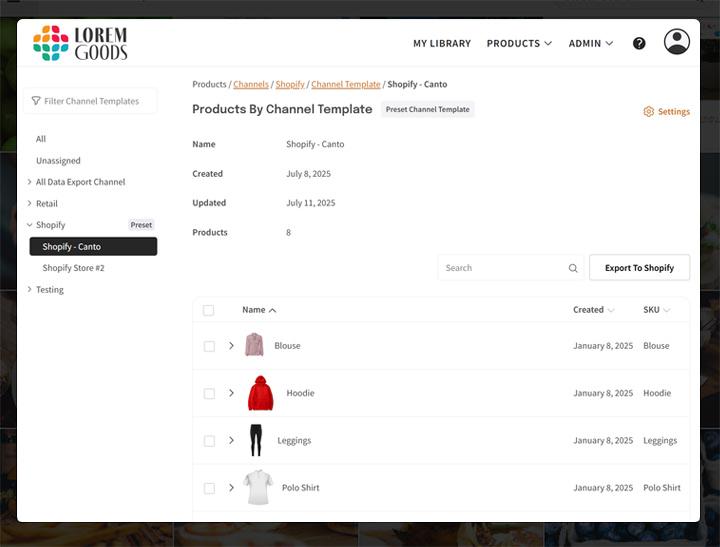Check the Blouse row checkbox
720x547 pixels.
click(x=209, y=346)
